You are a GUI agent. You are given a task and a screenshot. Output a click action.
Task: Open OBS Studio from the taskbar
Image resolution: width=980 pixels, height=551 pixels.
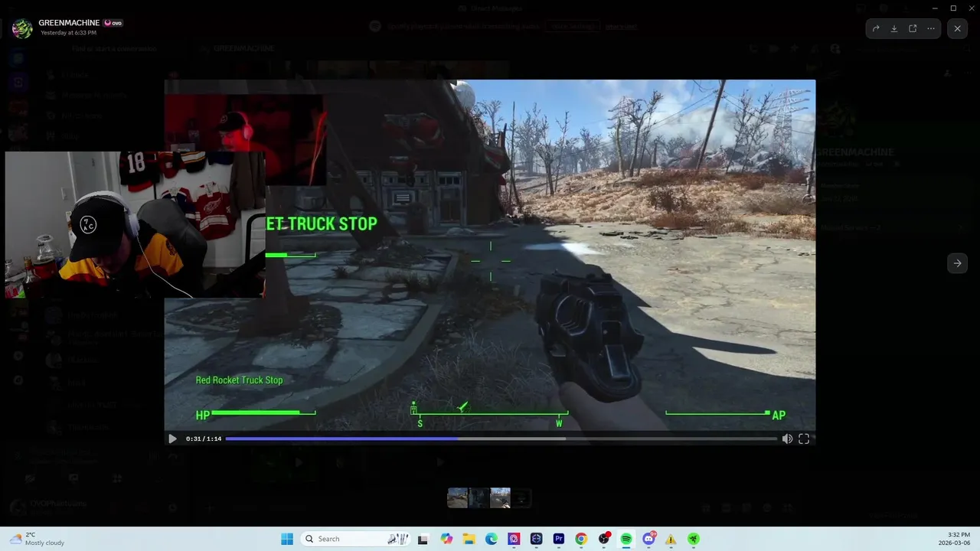604,539
